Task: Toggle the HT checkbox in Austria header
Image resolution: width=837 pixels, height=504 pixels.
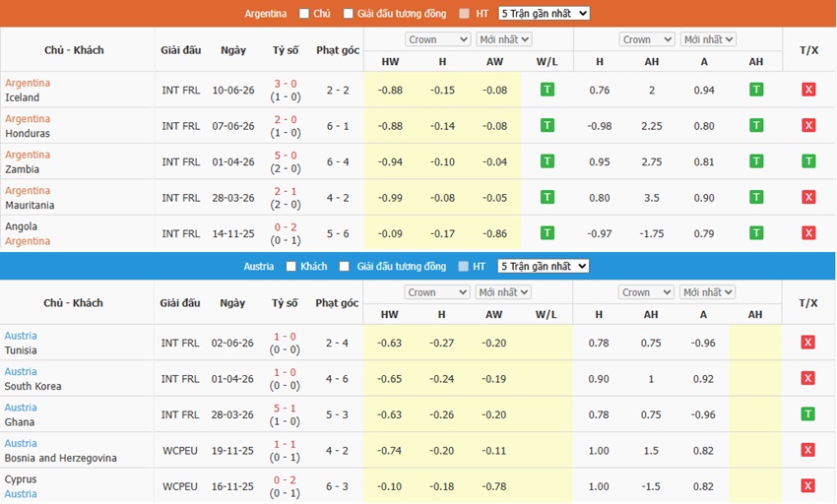Action: [464, 266]
